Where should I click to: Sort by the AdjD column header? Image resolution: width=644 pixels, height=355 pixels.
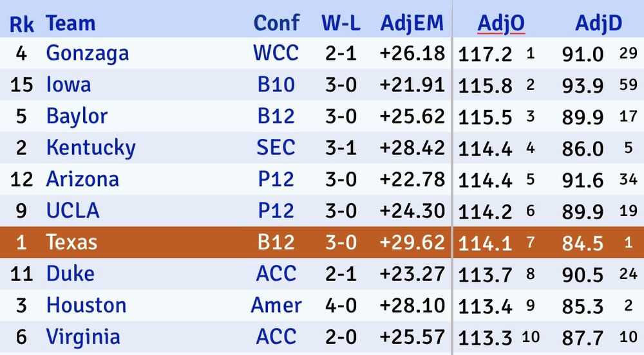[598, 24]
